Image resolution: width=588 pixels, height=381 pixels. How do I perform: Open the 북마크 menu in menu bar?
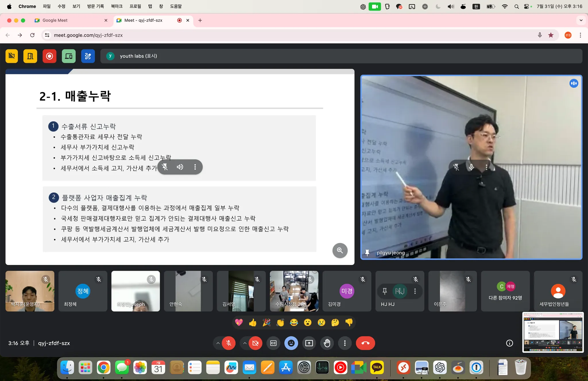117,6
